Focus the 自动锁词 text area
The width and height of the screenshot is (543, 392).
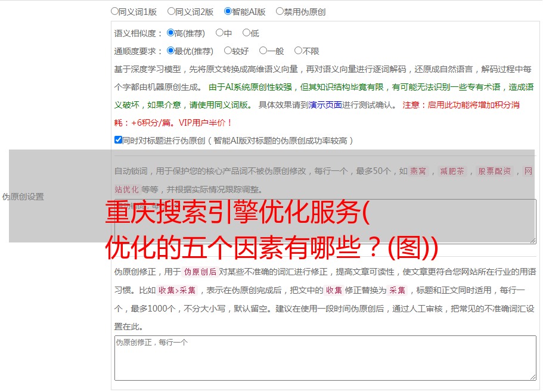(x=325, y=222)
